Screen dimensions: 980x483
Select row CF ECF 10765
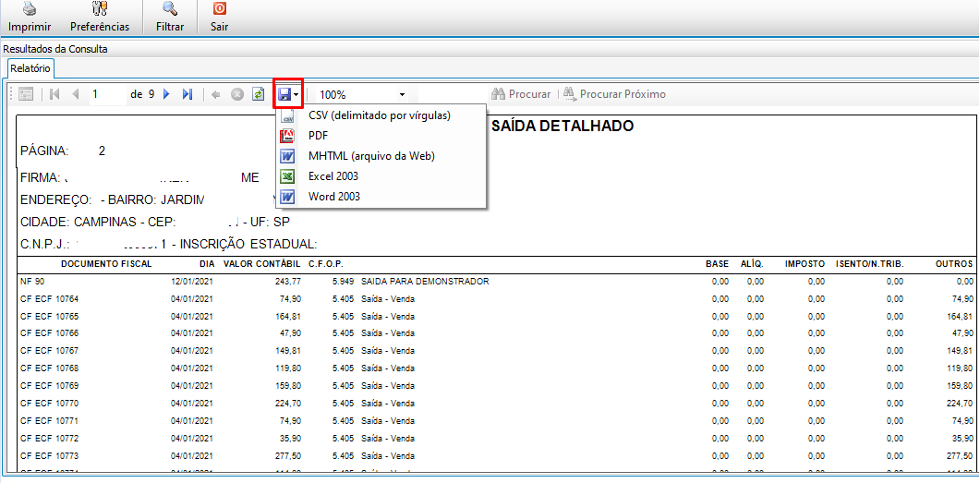click(x=497, y=316)
